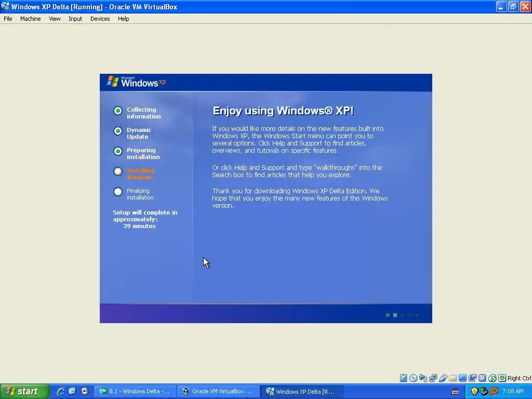Click the green keyboard capture arrow icon
532x399 pixels.
[x=502, y=378]
